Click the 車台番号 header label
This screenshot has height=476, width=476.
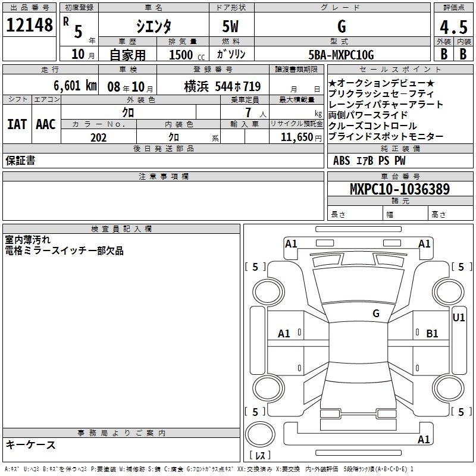[x=400, y=176]
